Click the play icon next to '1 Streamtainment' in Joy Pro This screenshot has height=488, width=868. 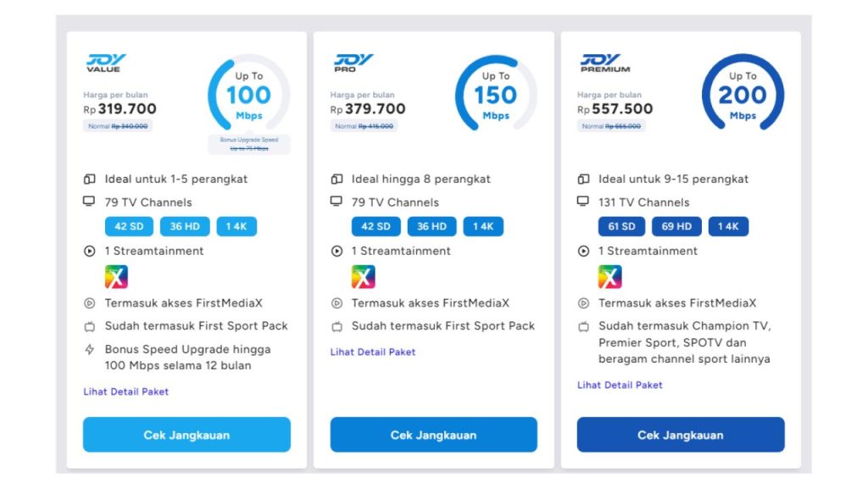pyautogui.click(x=336, y=251)
